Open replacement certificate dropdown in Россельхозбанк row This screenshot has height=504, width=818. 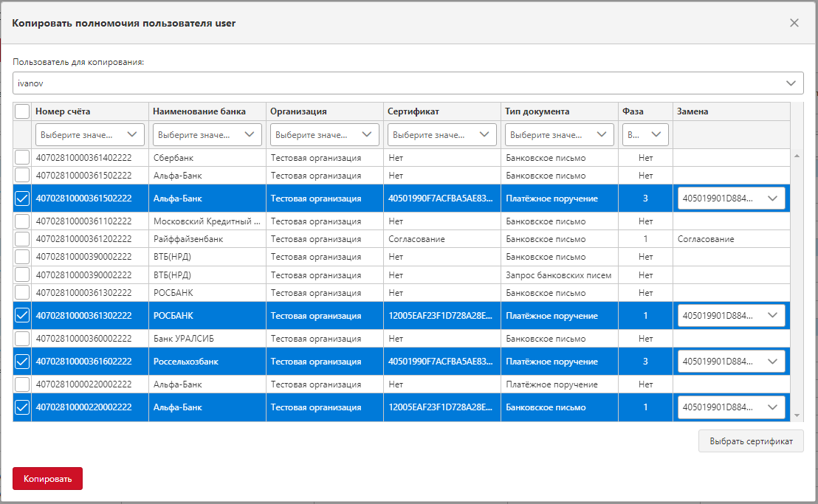click(x=731, y=362)
